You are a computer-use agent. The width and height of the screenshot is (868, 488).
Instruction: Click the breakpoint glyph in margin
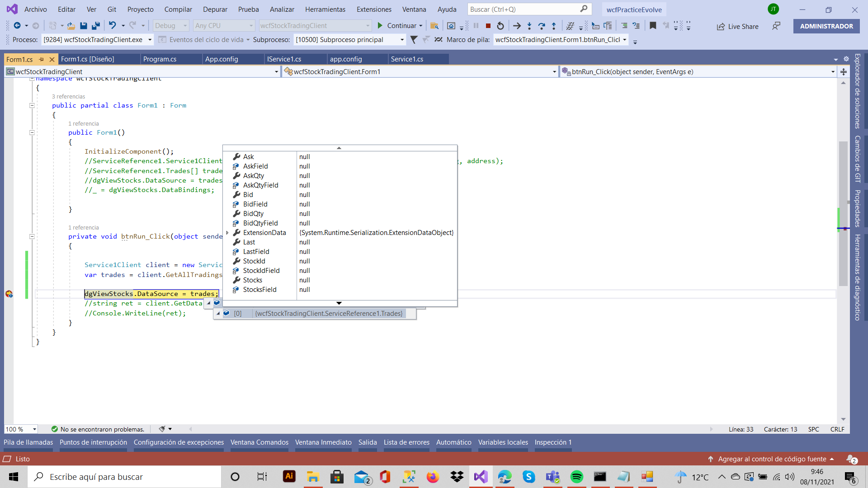[9, 294]
